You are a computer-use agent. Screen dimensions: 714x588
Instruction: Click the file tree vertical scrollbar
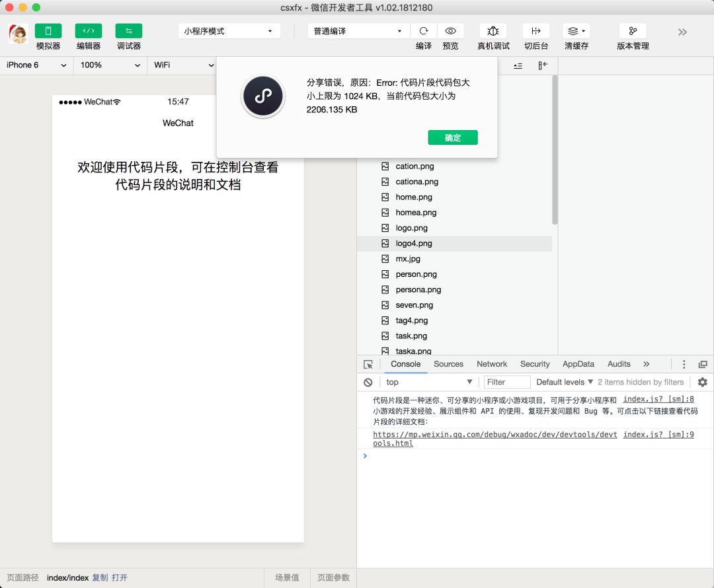pyautogui.click(x=555, y=150)
